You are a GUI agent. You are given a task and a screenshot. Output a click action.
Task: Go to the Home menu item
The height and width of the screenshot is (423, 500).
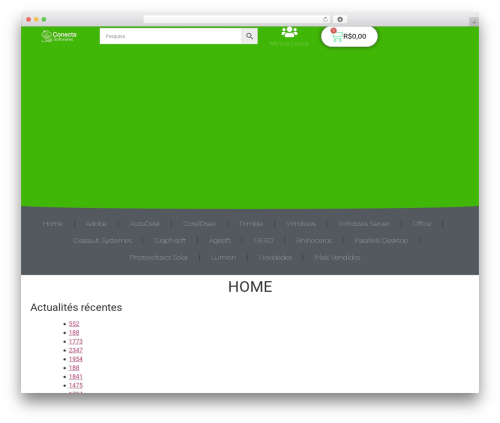pyautogui.click(x=53, y=224)
